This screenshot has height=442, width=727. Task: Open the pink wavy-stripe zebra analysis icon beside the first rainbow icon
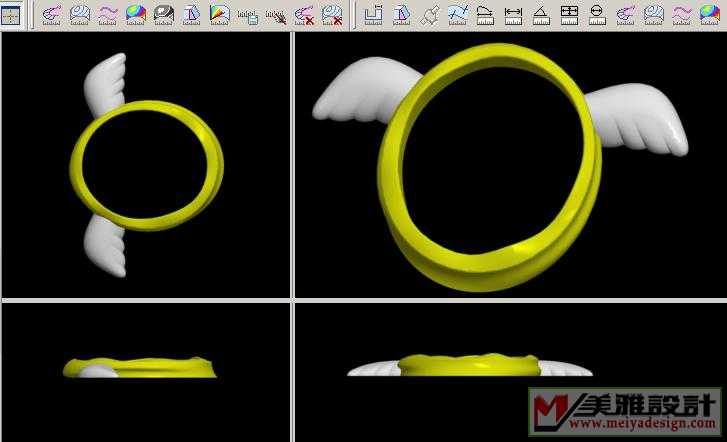[108, 15]
